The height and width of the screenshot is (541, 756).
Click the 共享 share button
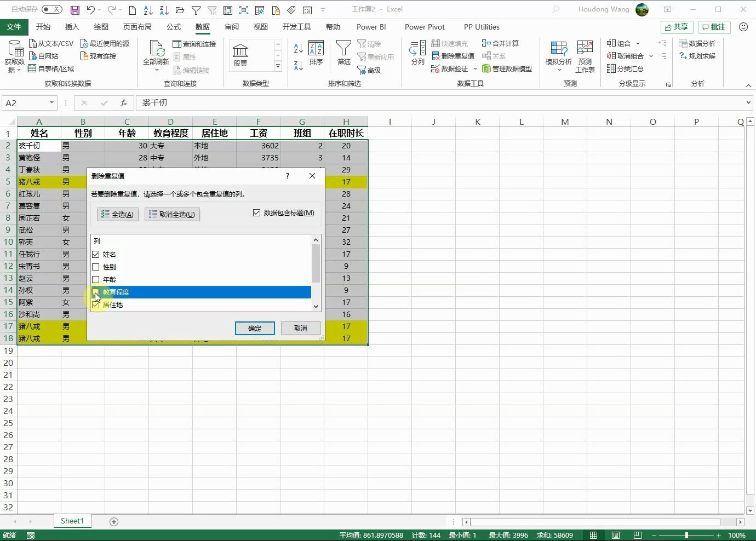677,27
